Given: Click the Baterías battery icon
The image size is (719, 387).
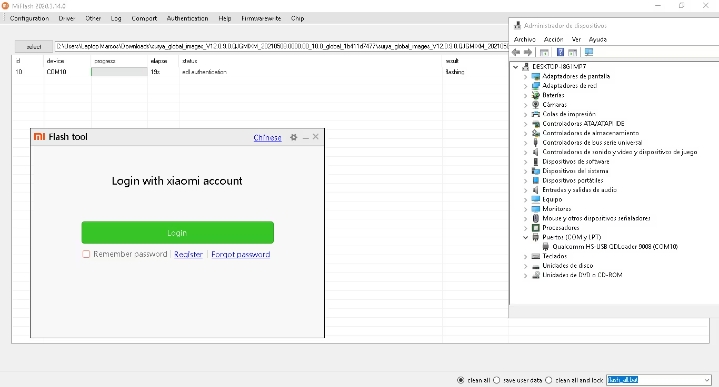Looking at the screenshot, I should tap(536, 95).
